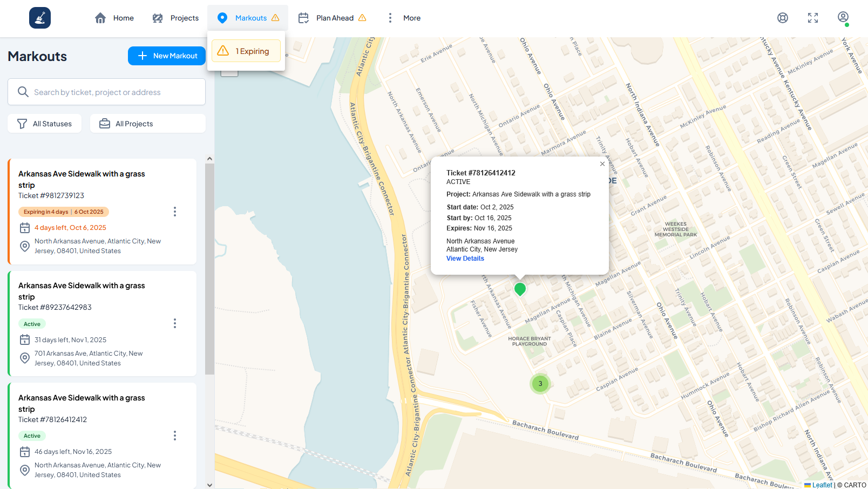This screenshot has height=489, width=868.
Task: Open the user profile icon
Action: 843,17
